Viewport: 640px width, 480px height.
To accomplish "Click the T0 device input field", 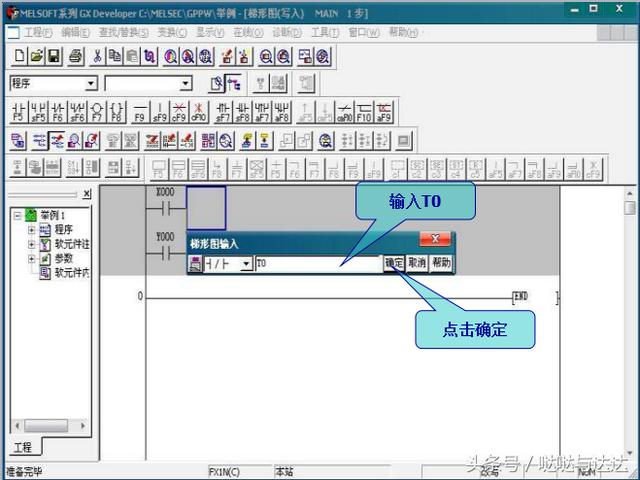I will [x=318, y=264].
